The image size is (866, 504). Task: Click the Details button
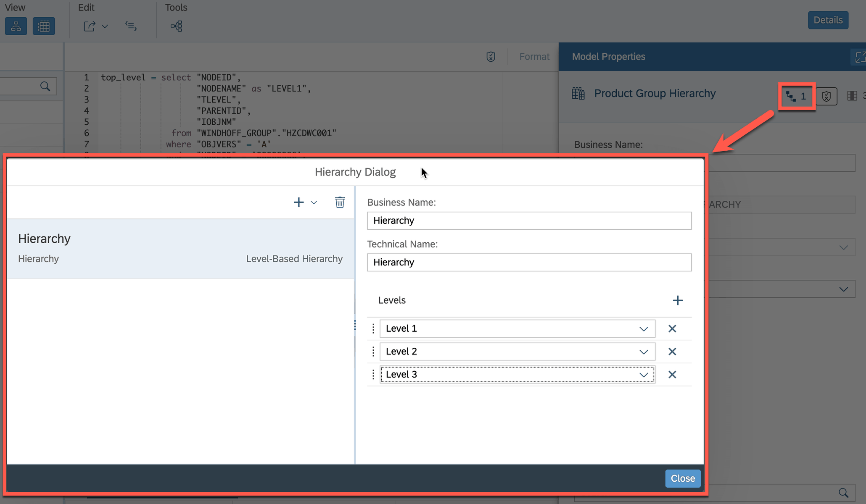828,20
